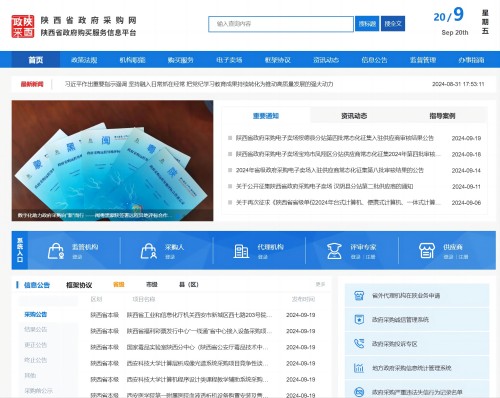Open the notice dated 2024-09-14 under 重要通知
The height and width of the screenshot is (398, 500).
coord(330,170)
